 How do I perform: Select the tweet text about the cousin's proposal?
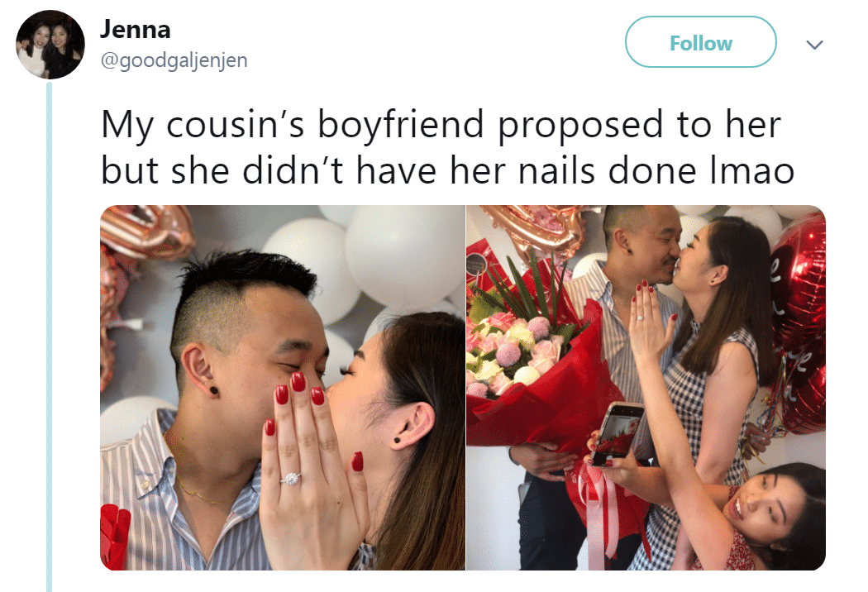coord(447,147)
